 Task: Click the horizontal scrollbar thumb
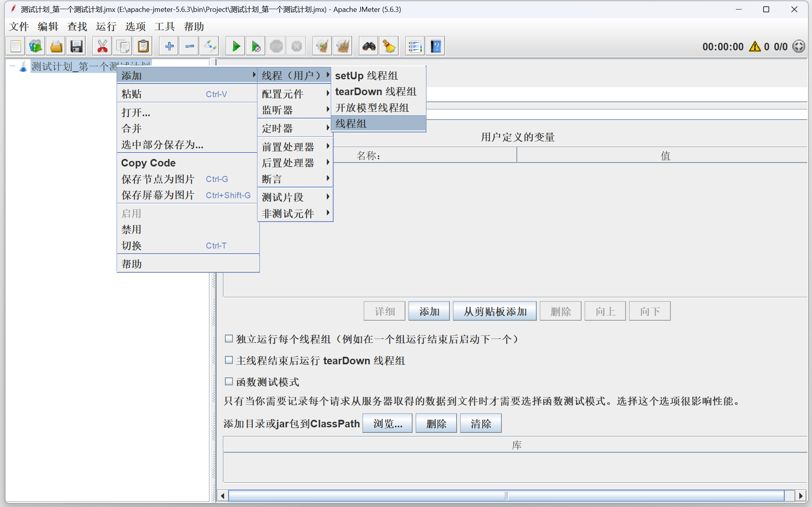point(506,496)
